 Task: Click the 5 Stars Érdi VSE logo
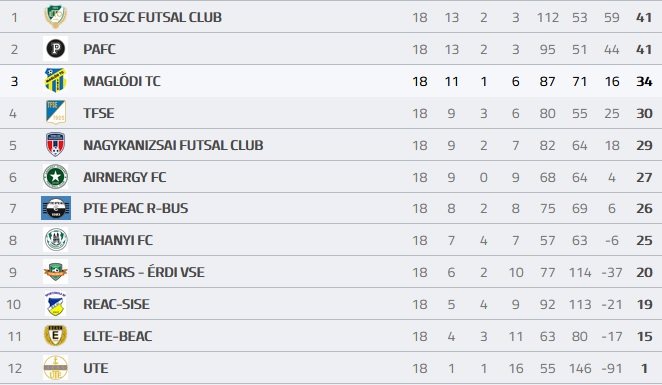point(55,272)
